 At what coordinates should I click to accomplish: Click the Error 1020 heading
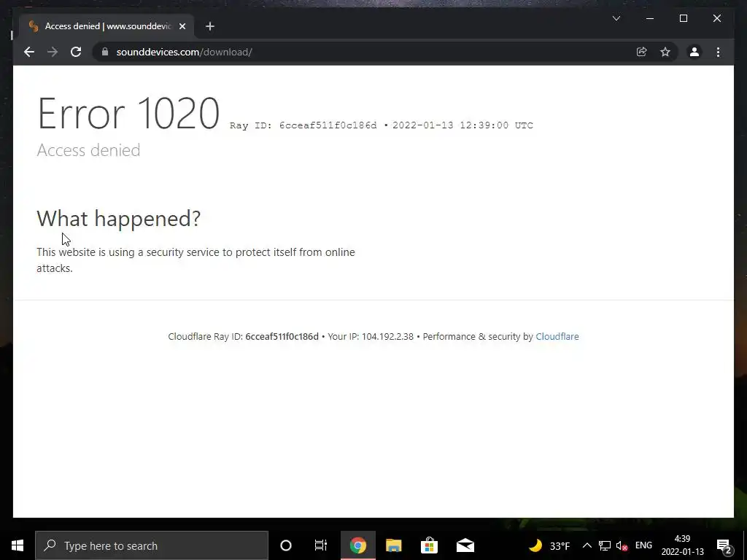128,113
